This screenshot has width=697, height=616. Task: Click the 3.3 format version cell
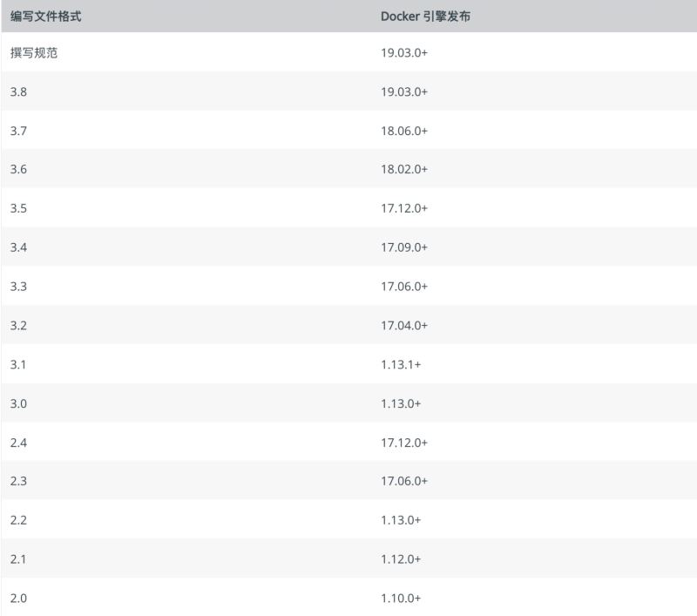click(x=18, y=286)
